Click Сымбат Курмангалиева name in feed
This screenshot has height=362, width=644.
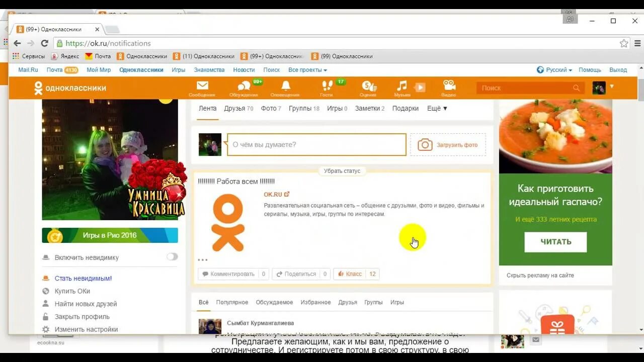[x=260, y=323]
